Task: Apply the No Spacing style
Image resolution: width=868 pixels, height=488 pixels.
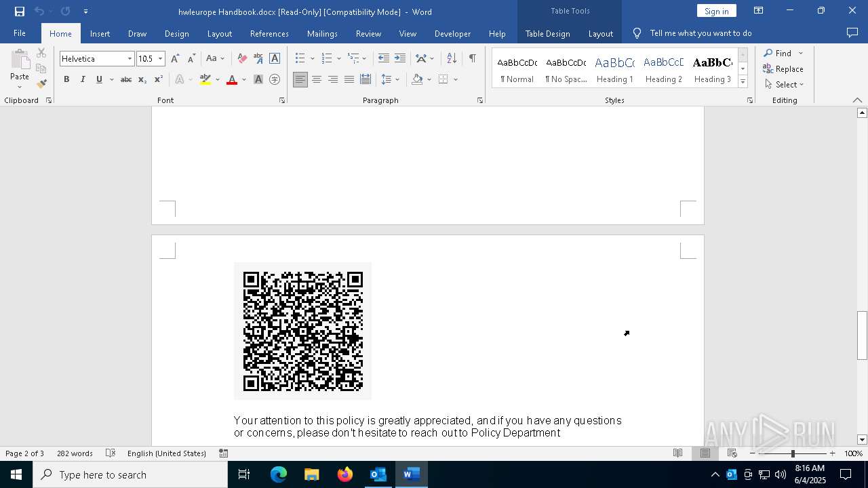Action: point(566,68)
